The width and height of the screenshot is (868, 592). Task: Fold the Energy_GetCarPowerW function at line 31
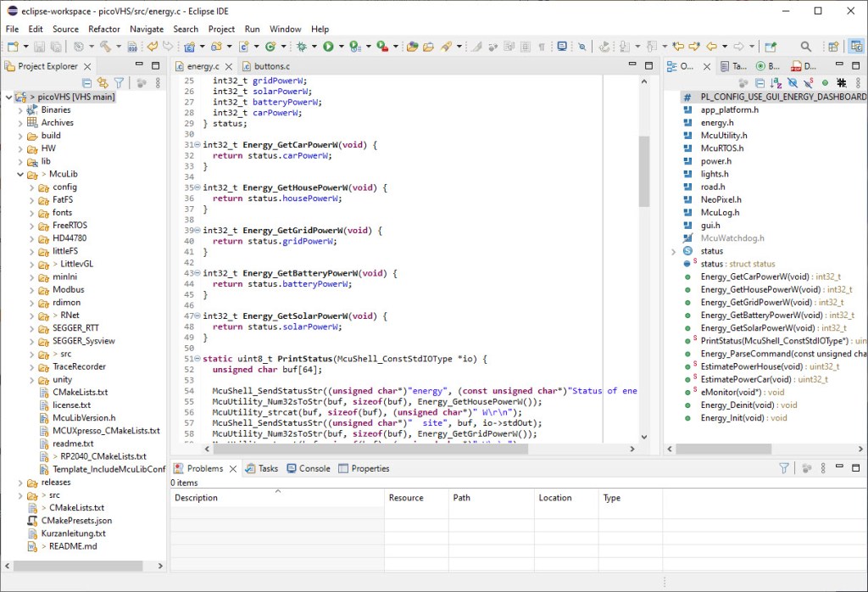coord(198,145)
